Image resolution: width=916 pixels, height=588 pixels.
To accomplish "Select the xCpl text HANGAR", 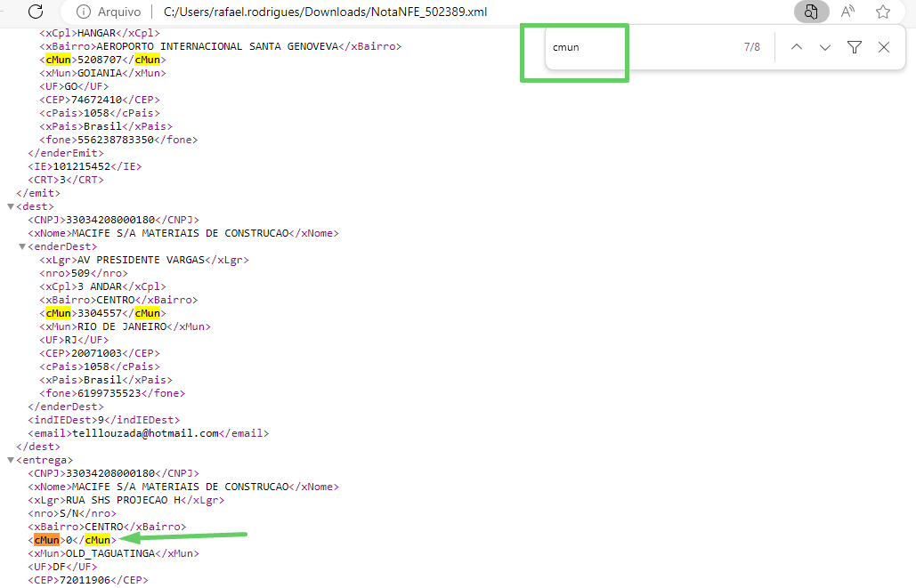I will click(96, 33).
